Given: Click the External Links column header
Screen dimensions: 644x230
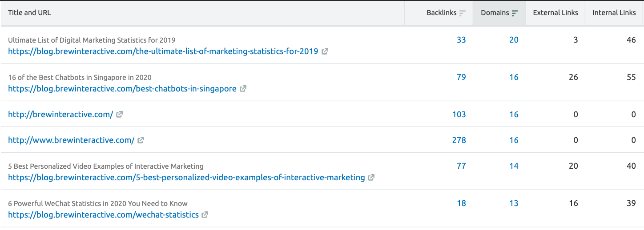Looking at the screenshot, I should [x=555, y=13].
